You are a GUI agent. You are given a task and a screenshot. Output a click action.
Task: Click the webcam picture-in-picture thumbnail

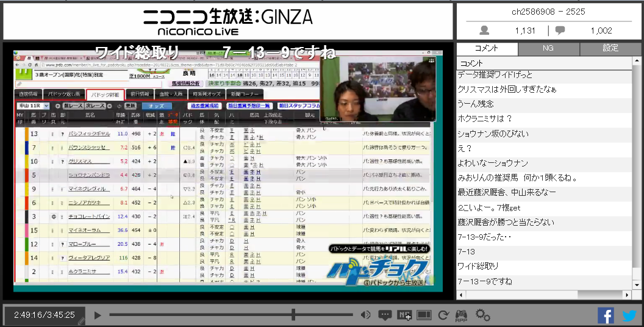[x=378, y=88]
